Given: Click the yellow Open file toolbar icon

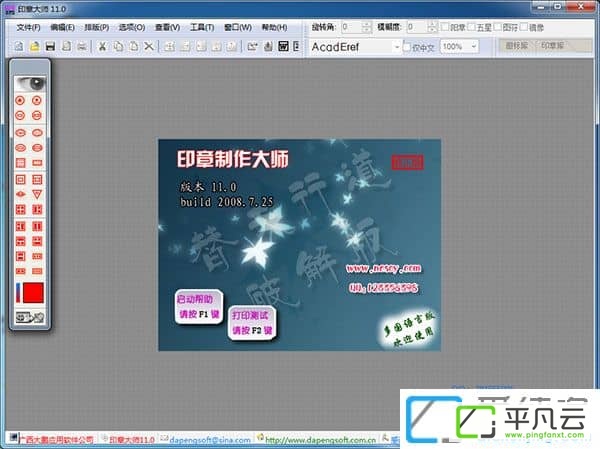Looking at the screenshot, I should (34, 47).
